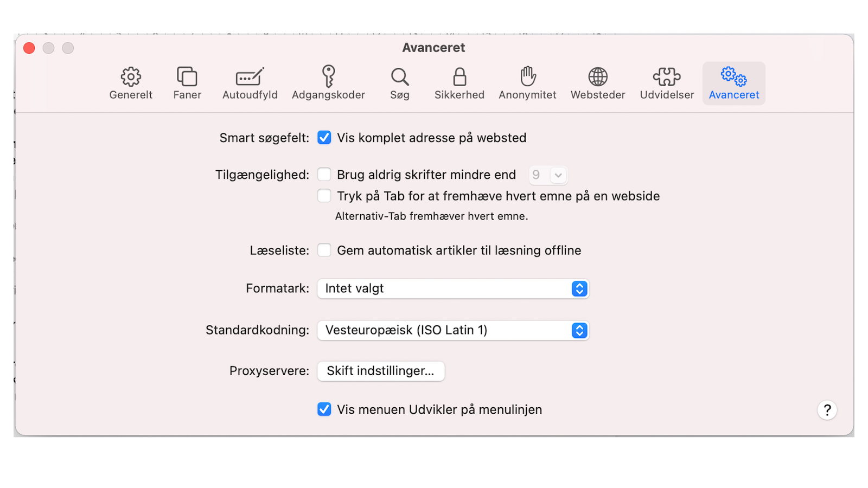Open the Standardkodning dropdown
Image resolution: width=868 pixels, height=488 pixels.
(453, 330)
